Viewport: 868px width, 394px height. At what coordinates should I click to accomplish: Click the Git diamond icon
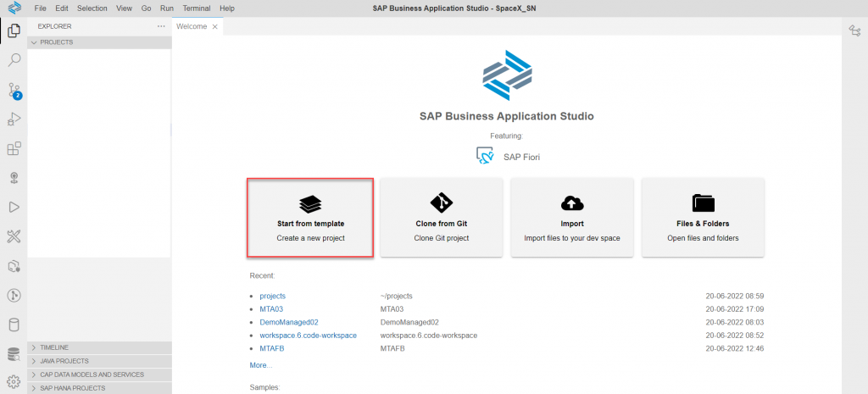pos(441,203)
